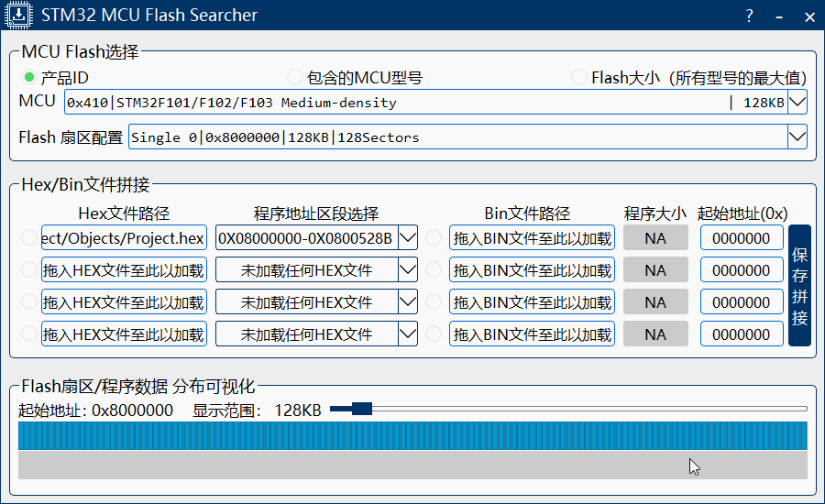Click the blue flash sector visualization bar
Screen dimensions: 825x504
pos(412,435)
